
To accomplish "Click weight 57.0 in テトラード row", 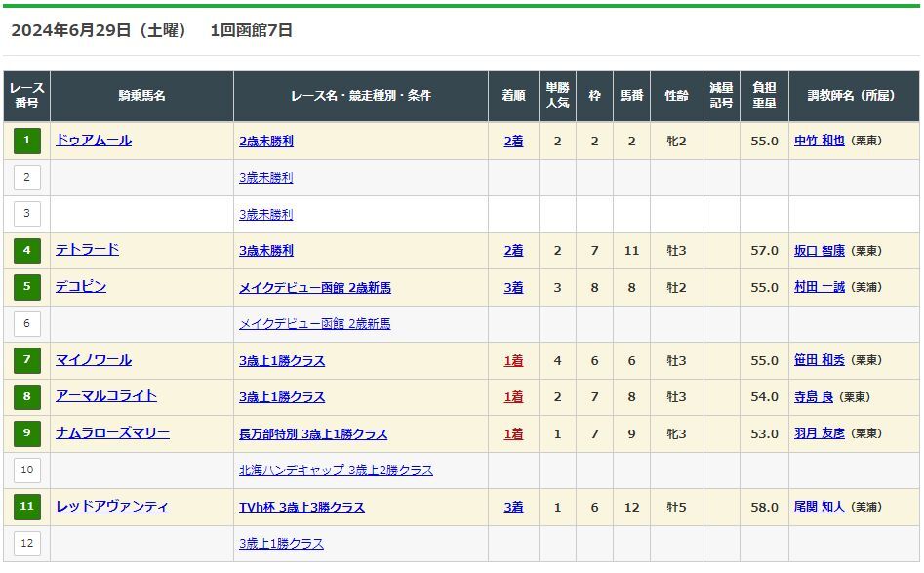I will pyautogui.click(x=764, y=251).
